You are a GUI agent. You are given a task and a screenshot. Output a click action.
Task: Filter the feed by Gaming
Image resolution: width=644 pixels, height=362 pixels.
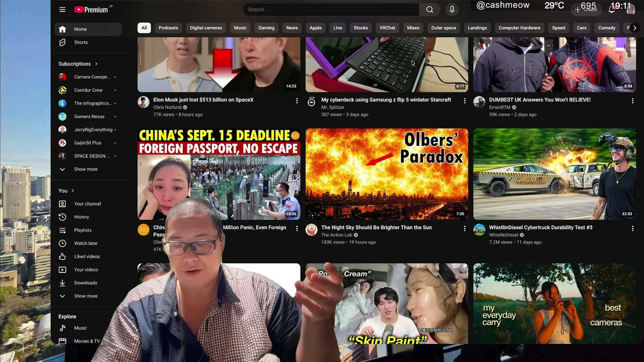266,28
